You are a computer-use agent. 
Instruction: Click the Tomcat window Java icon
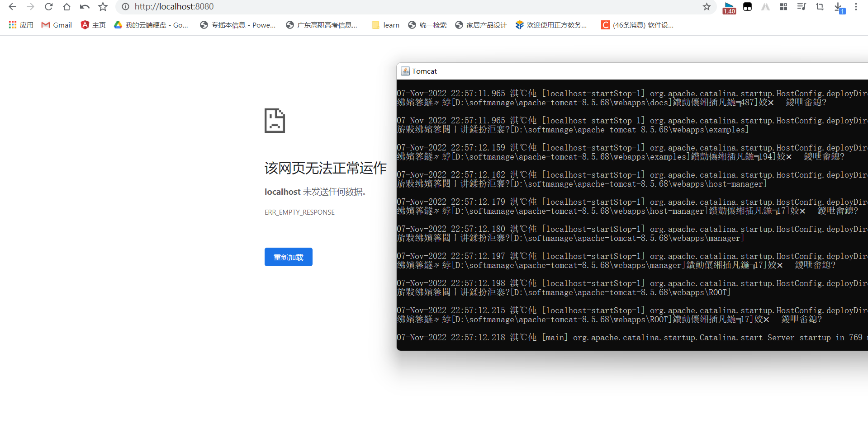click(x=405, y=71)
